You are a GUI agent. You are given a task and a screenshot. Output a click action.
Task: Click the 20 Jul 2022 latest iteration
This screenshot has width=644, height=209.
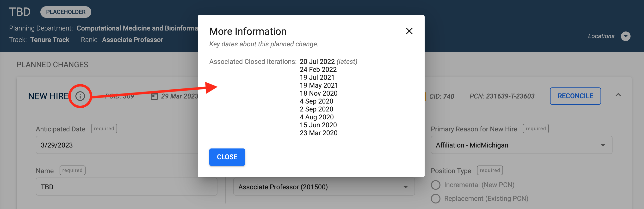coord(317,61)
